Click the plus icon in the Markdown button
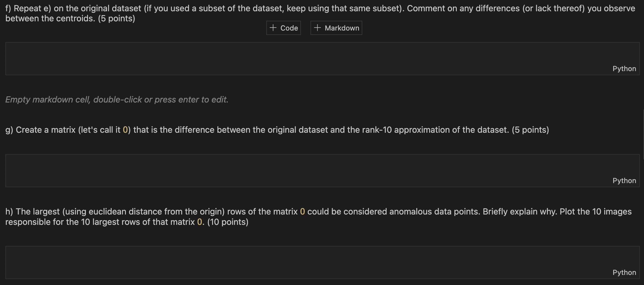644x285 pixels. pyautogui.click(x=317, y=28)
